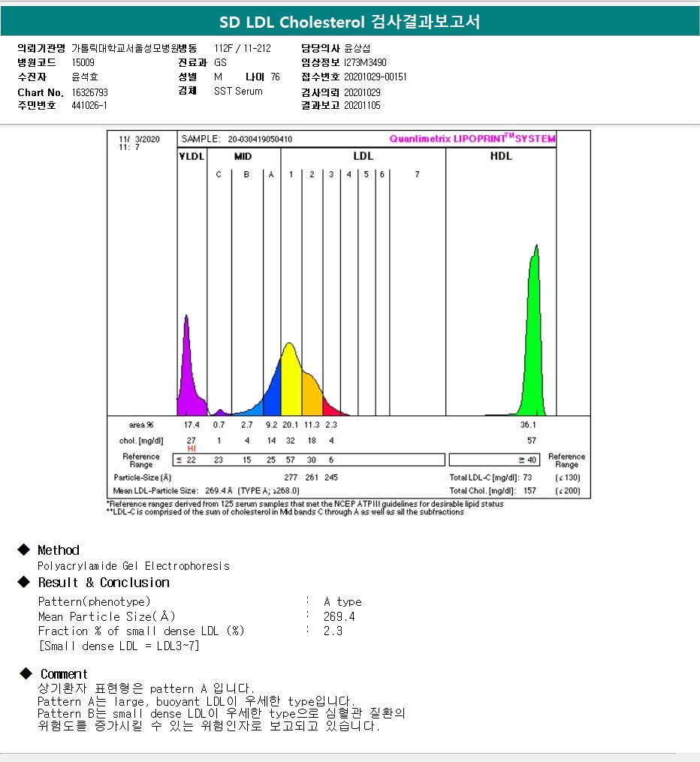Select particle size value '277'
This screenshot has width=700, height=762.
291,477
